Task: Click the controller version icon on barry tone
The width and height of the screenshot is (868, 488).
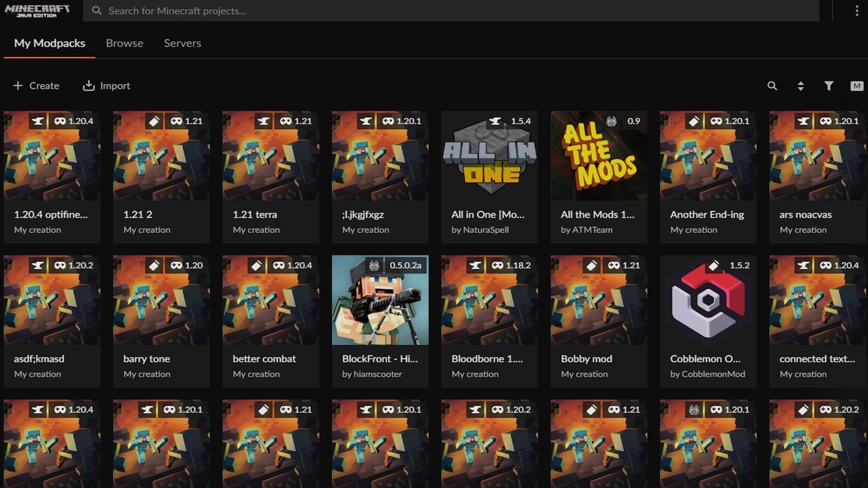Action: click(x=176, y=265)
